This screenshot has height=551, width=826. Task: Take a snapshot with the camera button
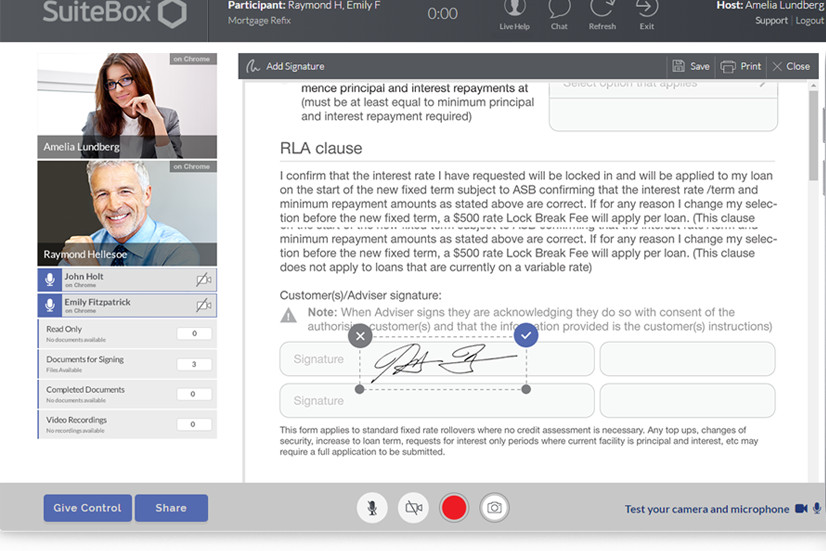pyautogui.click(x=494, y=508)
